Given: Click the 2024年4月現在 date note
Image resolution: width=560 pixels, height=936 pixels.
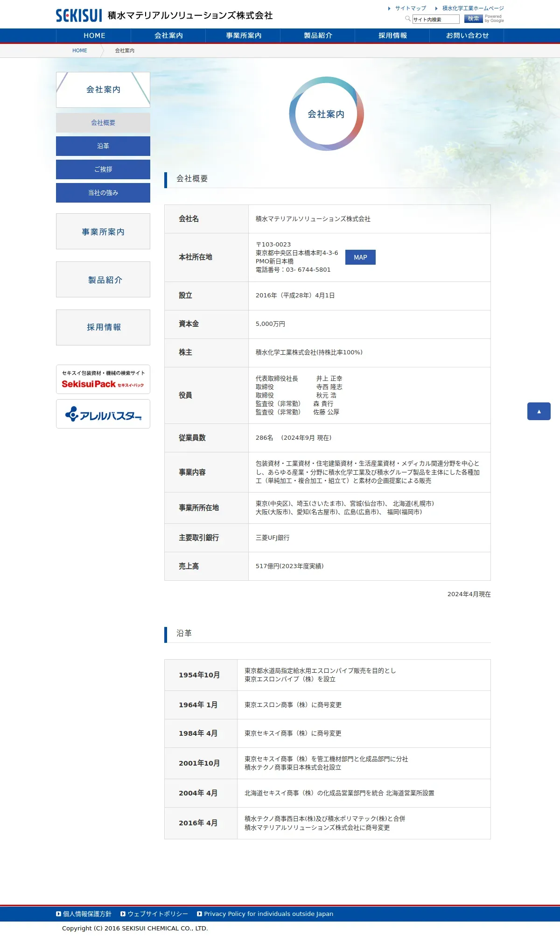Looking at the screenshot, I should coord(469,594).
